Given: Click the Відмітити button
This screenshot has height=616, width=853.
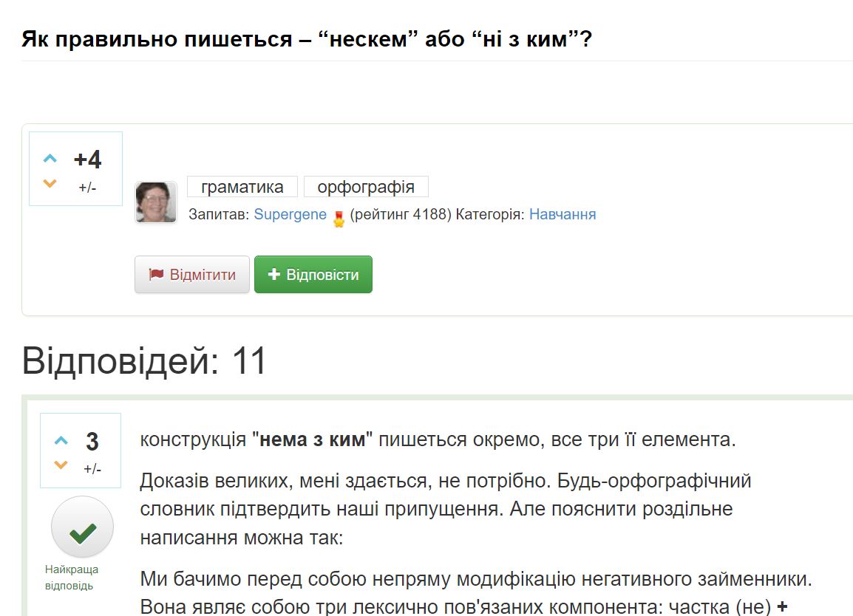Looking at the screenshot, I should (x=192, y=275).
